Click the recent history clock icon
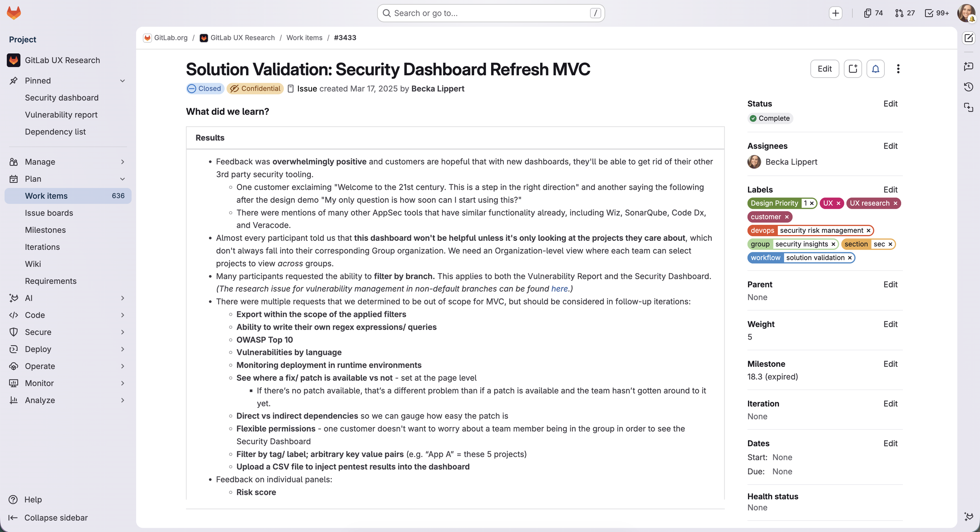 point(969,87)
